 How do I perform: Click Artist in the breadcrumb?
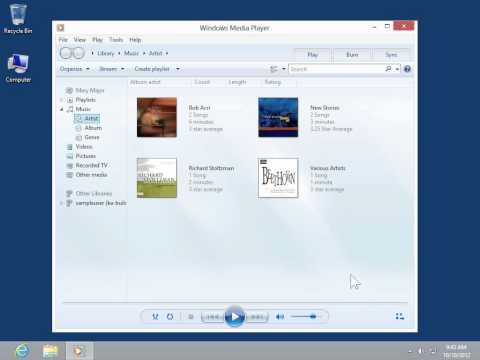point(155,53)
